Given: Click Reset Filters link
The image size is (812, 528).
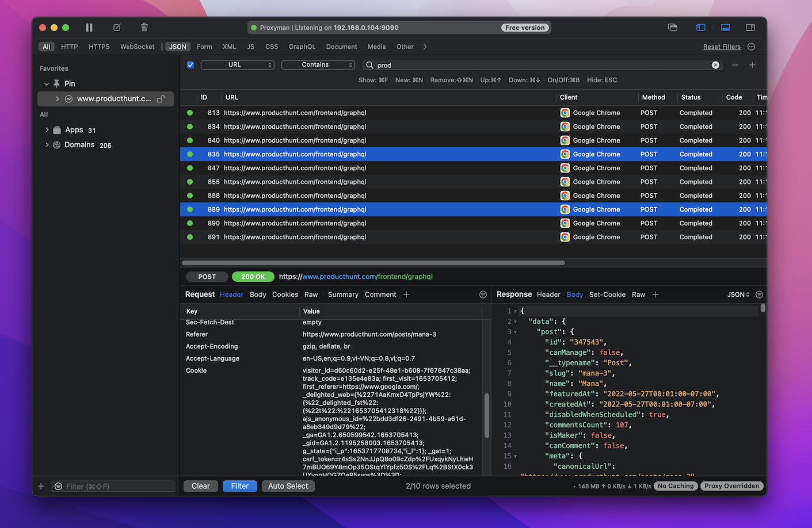Looking at the screenshot, I should (722, 47).
